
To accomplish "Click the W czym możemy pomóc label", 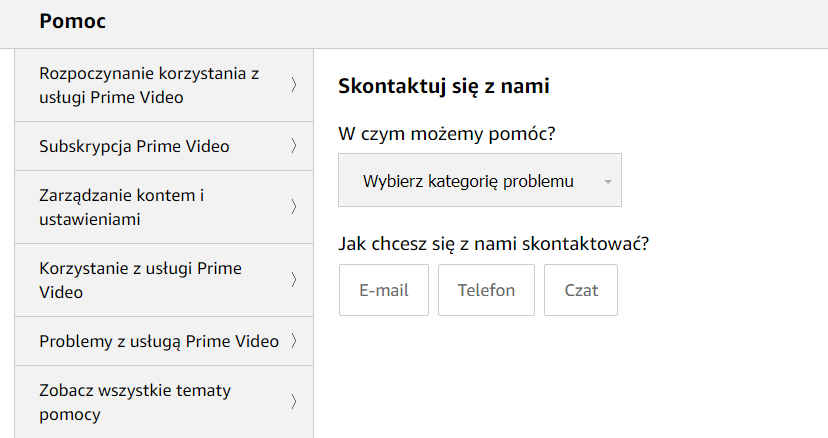I will [447, 133].
